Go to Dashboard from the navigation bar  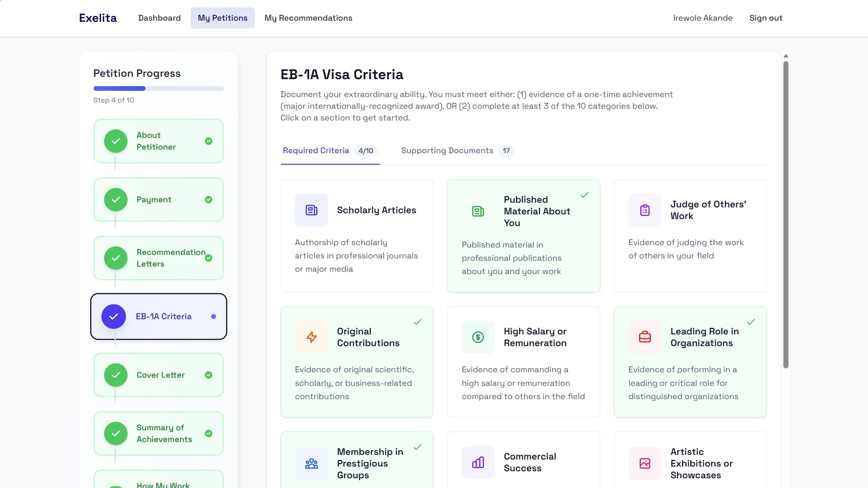(x=159, y=18)
